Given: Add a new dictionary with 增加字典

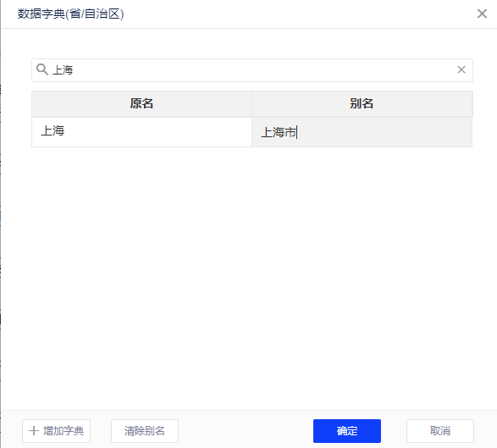Looking at the screenshot, I should point(56,431).
